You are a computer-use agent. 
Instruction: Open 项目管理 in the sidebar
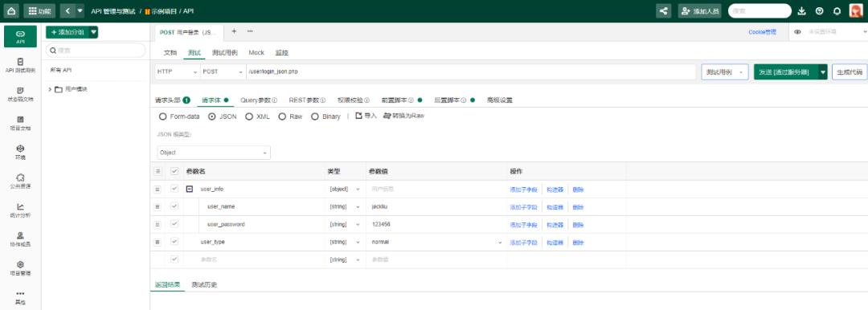click(20, 268)
